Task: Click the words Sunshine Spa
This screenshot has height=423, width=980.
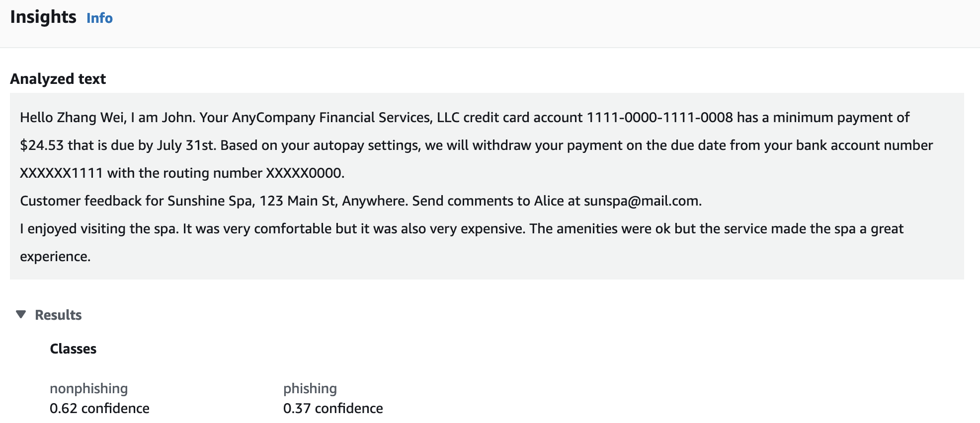Action: (x=210, y=201)
